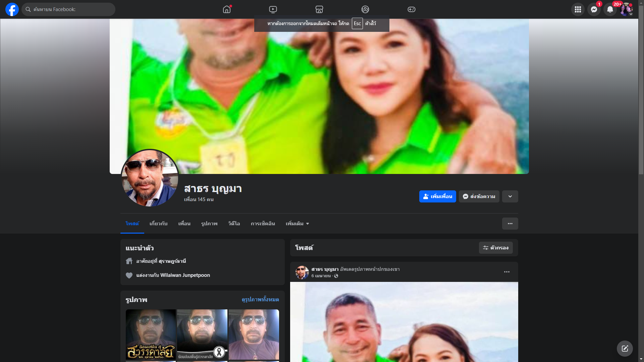This screenshot has width=644, height=362.
Task: Open the notifications bell
Action: [610, 9]
